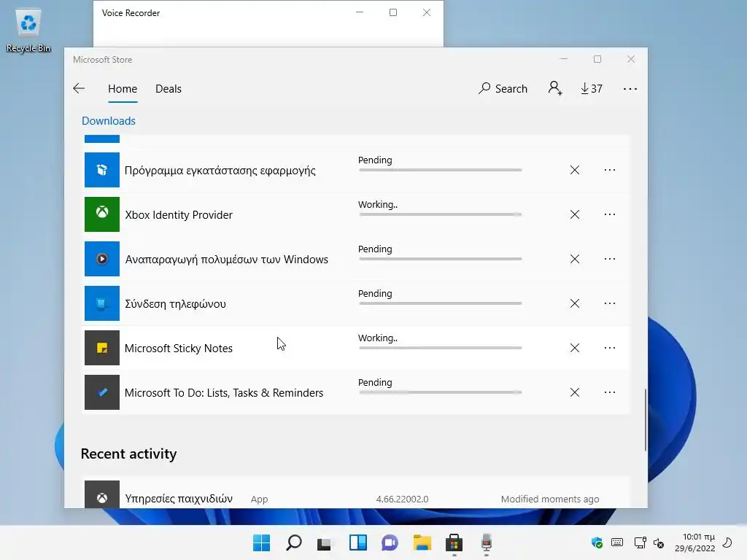
Task: Click Xbox Identity Provider progress bar
Action: [440, 214]
